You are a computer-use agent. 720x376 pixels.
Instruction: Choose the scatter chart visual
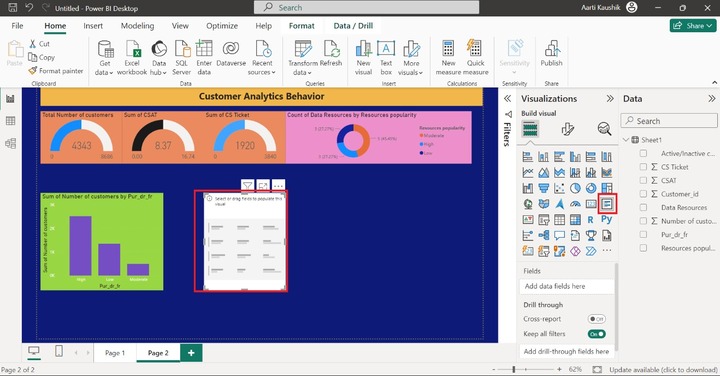[x=559, y=188]
